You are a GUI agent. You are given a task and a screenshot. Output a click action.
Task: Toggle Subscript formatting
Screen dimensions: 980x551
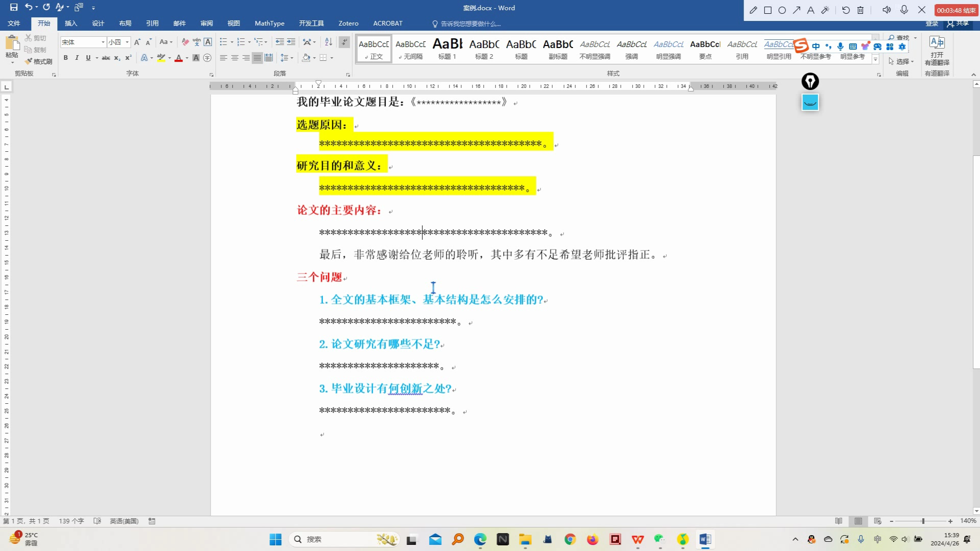coord(117,58)
